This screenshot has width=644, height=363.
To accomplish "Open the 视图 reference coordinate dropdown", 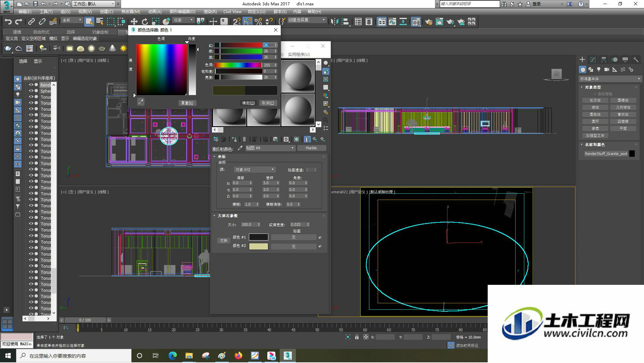I will click(183, 20).
